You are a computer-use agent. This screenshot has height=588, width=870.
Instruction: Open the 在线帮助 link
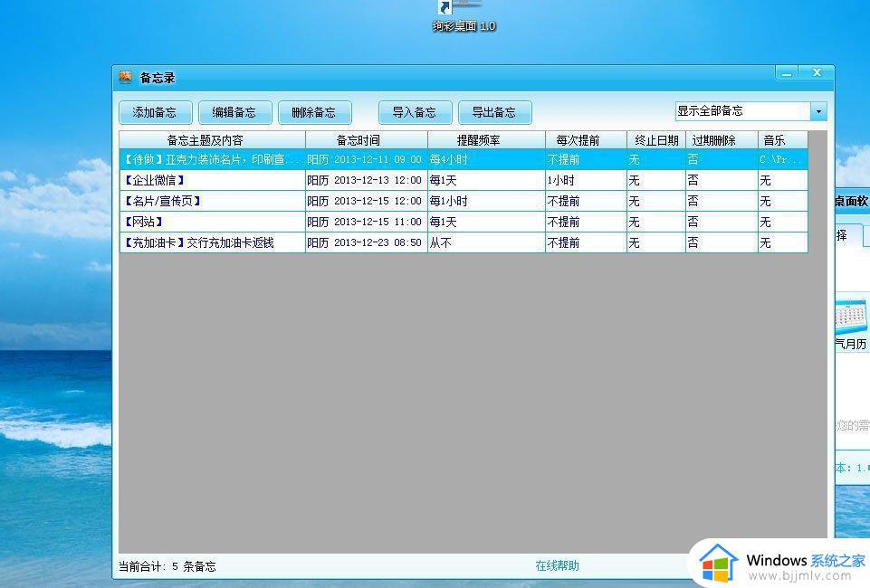click(557, 565)
